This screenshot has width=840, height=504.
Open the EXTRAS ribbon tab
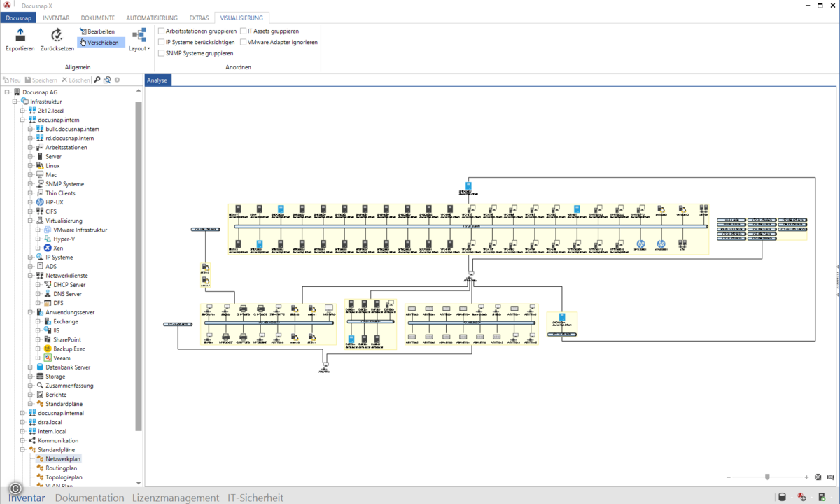pos(199,17)
